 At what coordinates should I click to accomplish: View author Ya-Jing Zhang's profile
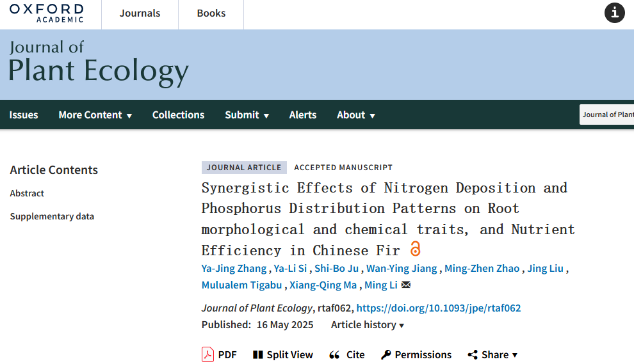tap(234, 268)
